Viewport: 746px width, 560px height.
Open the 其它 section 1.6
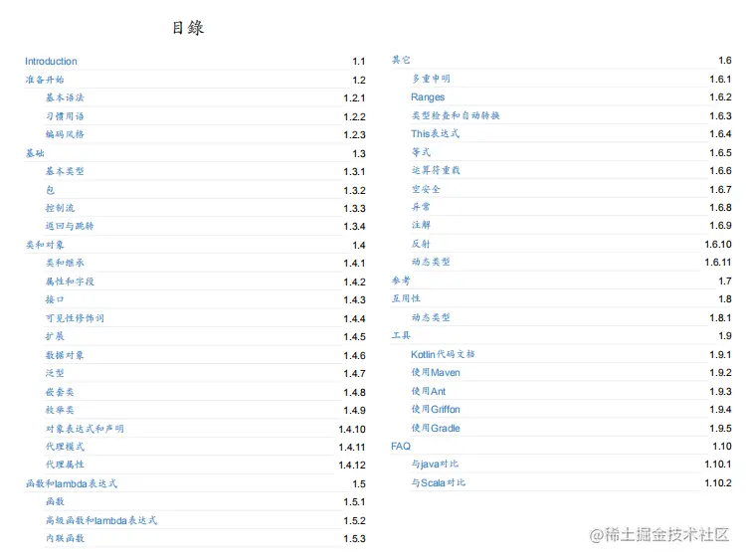[401, 60]
